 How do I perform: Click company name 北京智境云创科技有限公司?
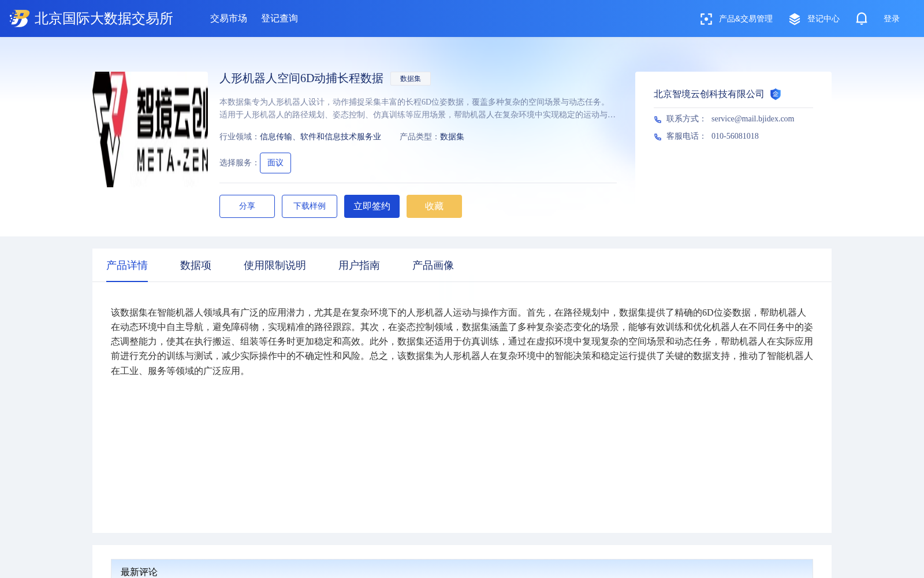(x=709, y=94)
